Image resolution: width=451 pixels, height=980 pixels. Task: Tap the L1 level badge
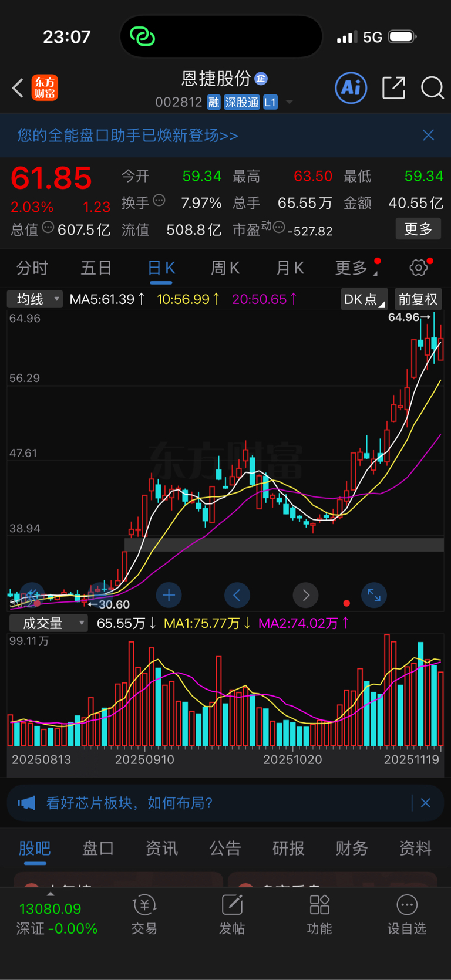tap(270, 102)
